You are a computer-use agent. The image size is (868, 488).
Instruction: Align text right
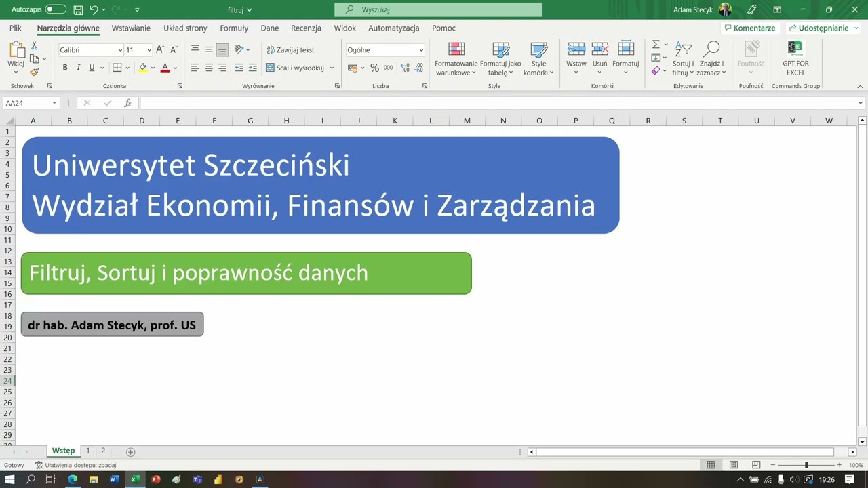point(222,68)
